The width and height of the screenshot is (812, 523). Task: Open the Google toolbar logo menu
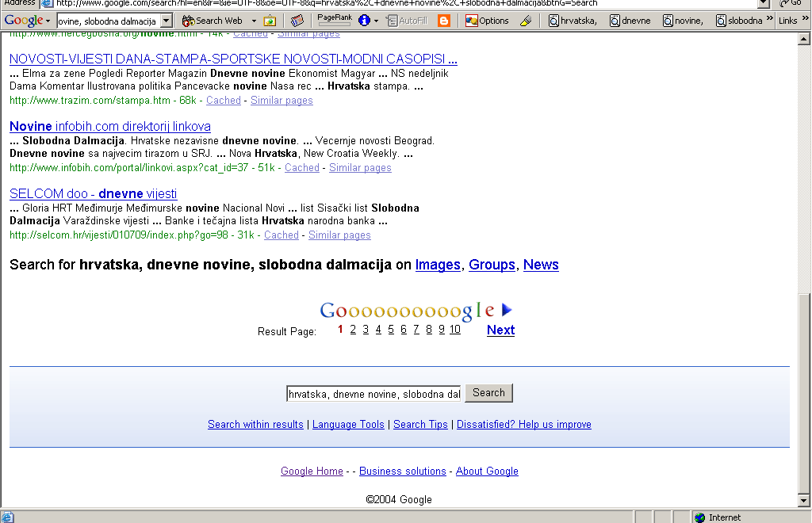(x=27, y=21)
